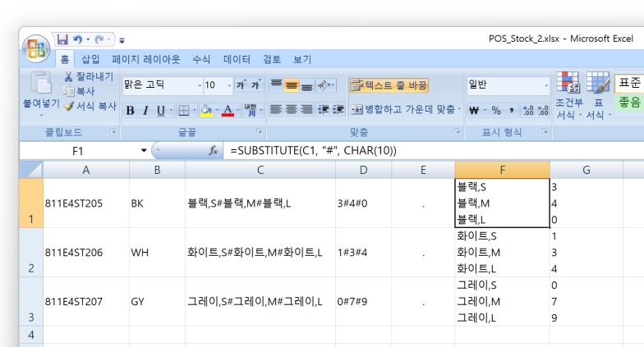Click the scissors Cut (잘라내기) icon
Viewport: 644px width, 347px height.
coord(69,77)
